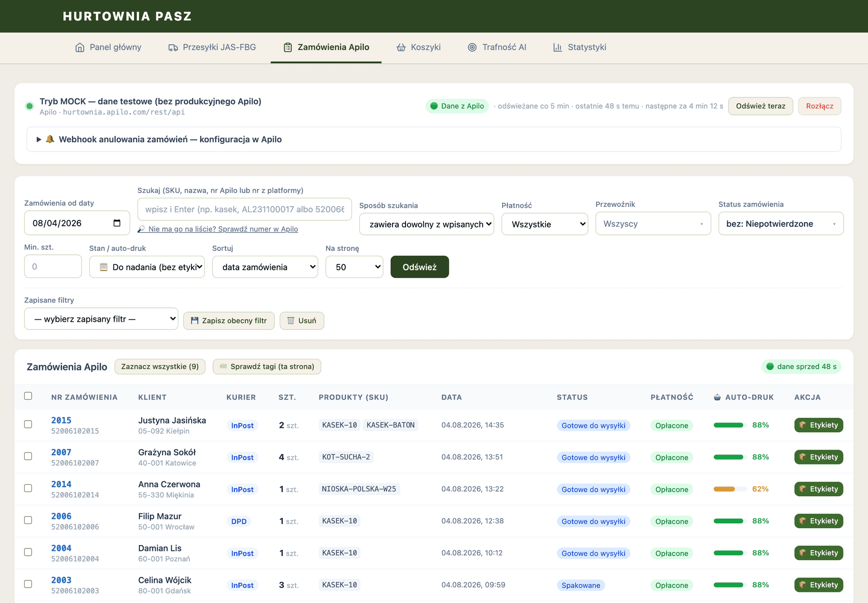The width and height of the screenshot is (868, 603).
Task: Tick the checkbox for order 2006
Action: click(28, 520)
